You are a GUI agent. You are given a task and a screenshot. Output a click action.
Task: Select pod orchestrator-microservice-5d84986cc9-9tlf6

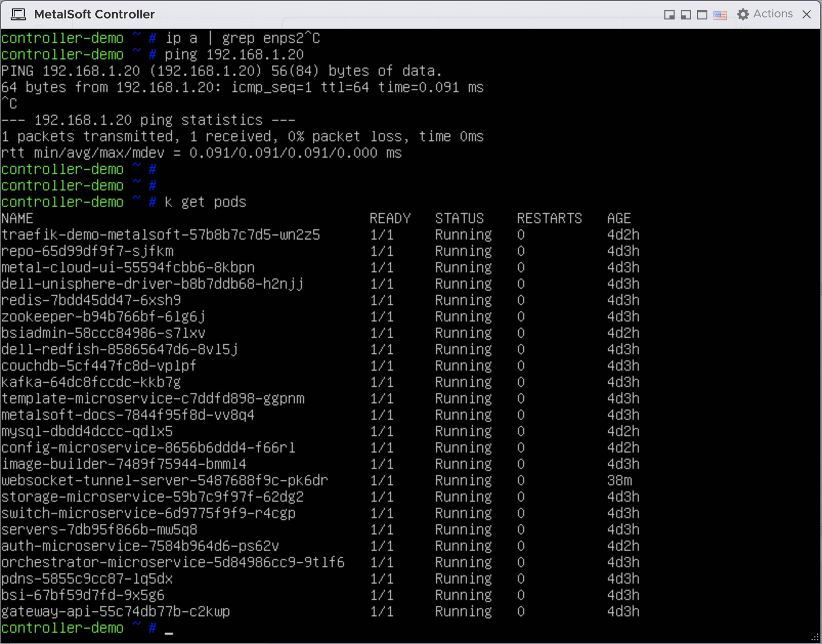[x=173, y=563]
